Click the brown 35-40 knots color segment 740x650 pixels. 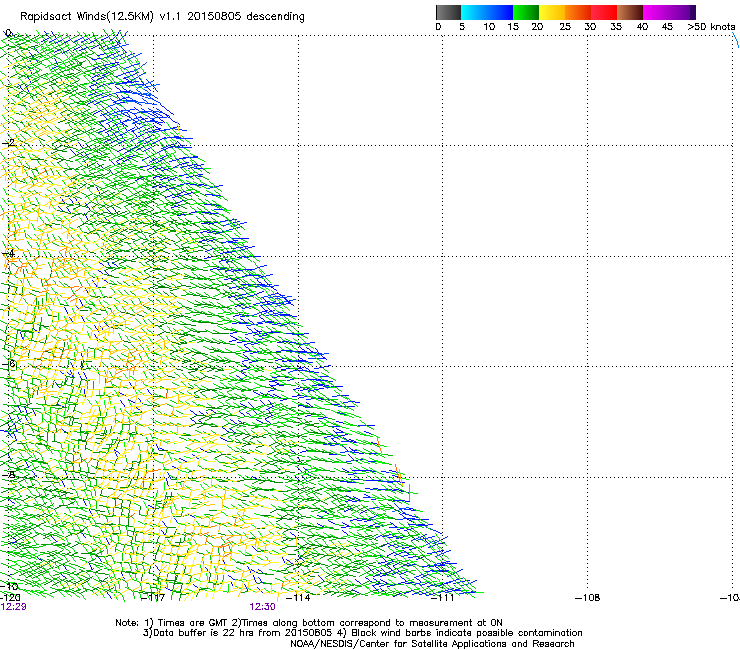630,12
